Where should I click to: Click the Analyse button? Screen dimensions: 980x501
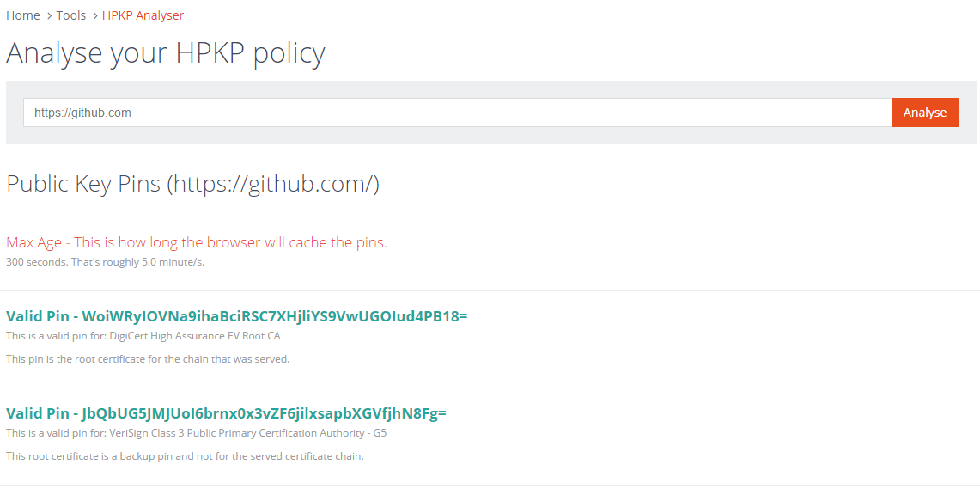[925, 112]
